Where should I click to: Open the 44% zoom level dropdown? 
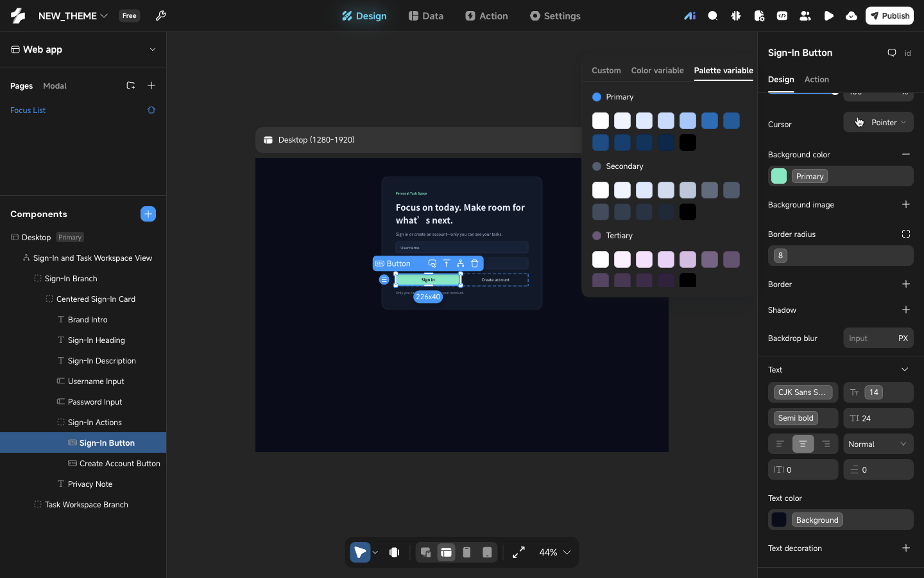point(555,552)
